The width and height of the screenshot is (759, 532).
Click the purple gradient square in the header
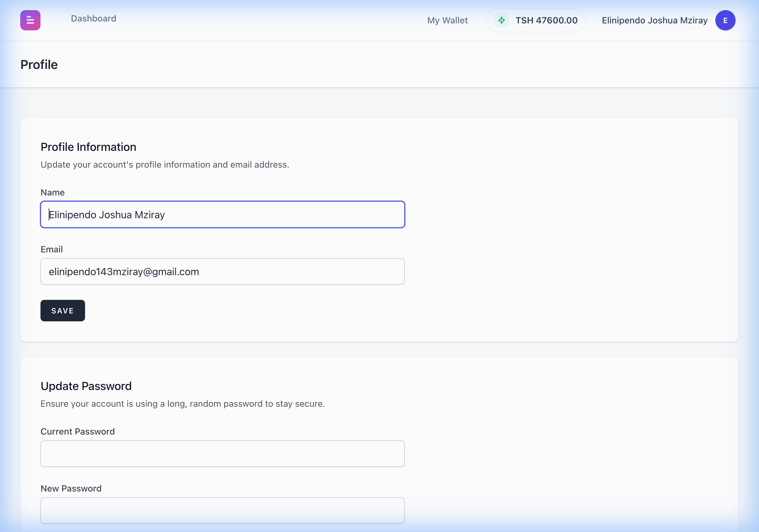tap(30, 20)
